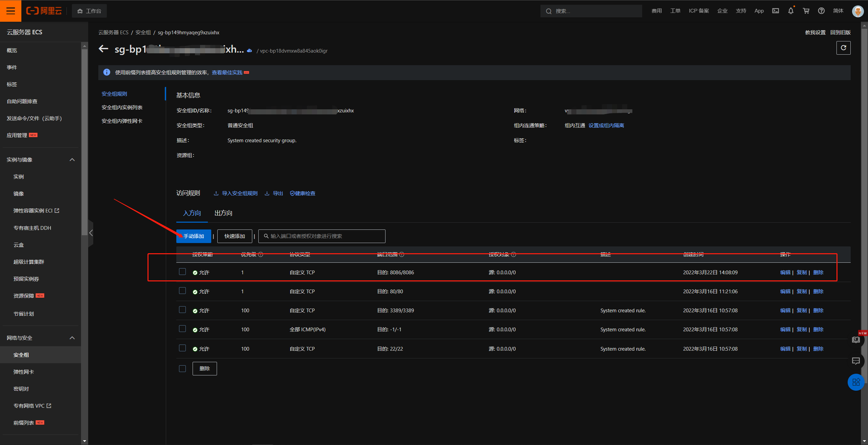
Task: Click the 导入安全组规则 link
Action: coord(236,193)
